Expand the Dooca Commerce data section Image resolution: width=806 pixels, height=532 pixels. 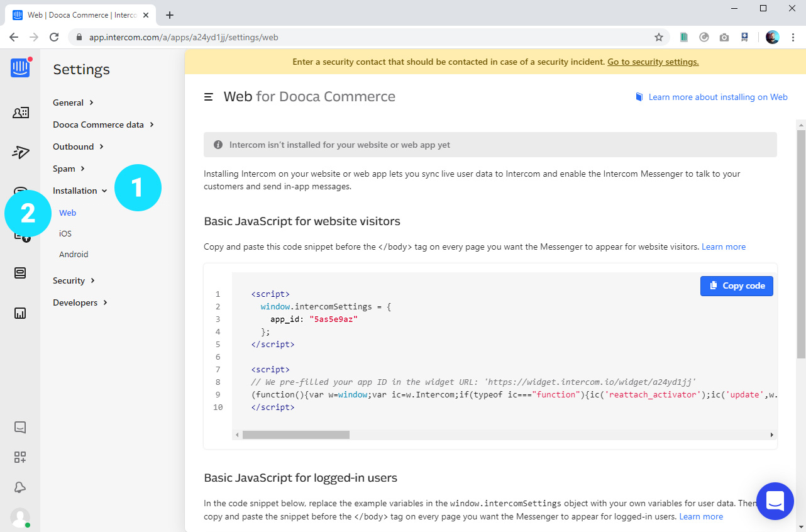tap(103, 125)
